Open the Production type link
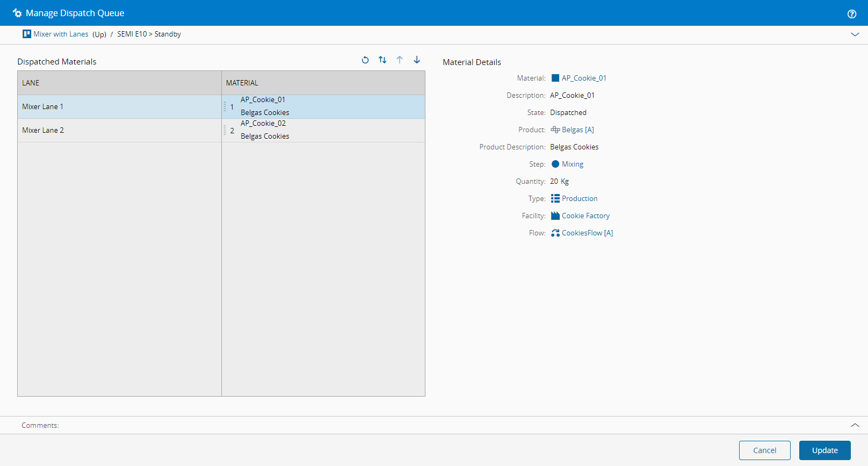The width and height of the screenshot is (868, 466). (579, 198)
